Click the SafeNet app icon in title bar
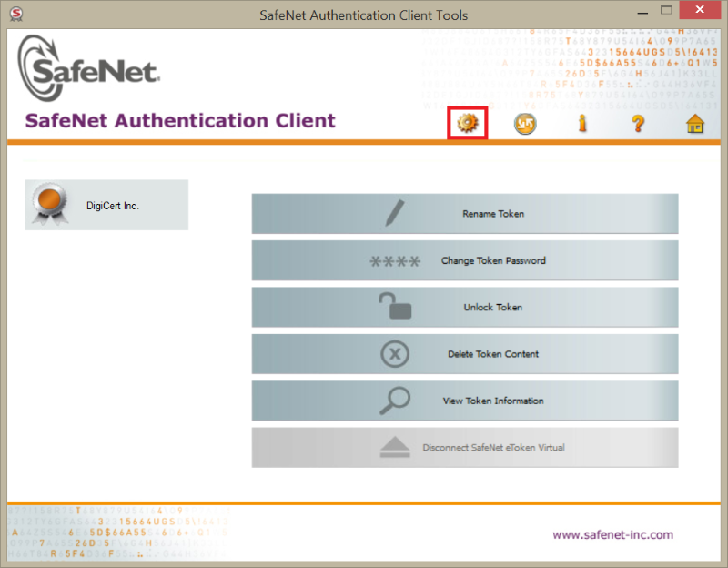Image resolution: width=728 pixels, height=568 pixels. tap(15, 15)
